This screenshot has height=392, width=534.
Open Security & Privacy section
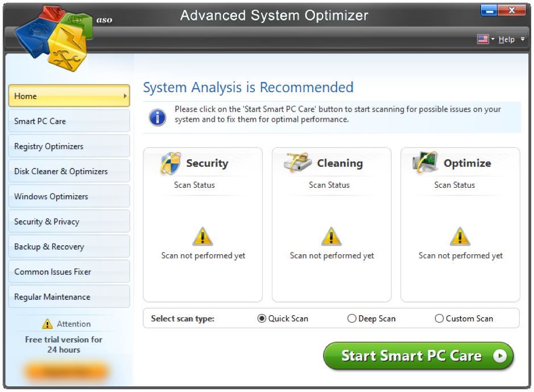[x=69, y=221]
